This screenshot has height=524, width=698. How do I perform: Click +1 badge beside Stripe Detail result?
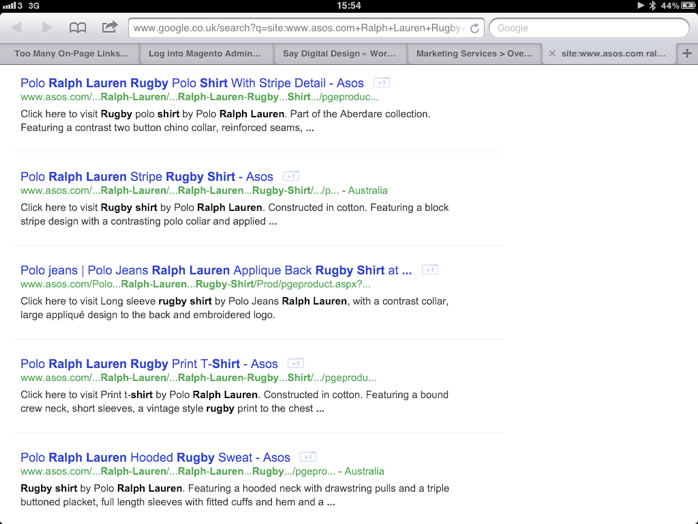[x=382, y=83]
